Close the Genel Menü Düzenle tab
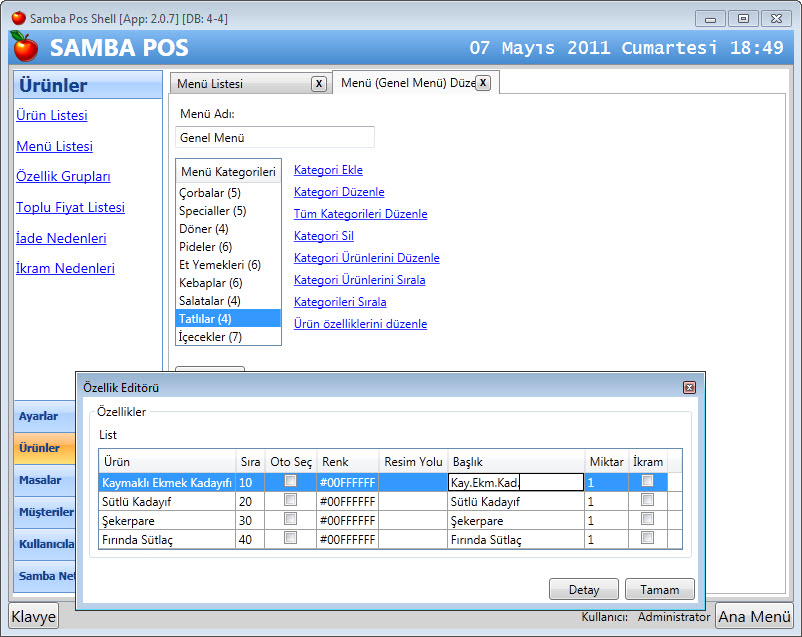This screenshot has height=637, width=802. [483, 83]
